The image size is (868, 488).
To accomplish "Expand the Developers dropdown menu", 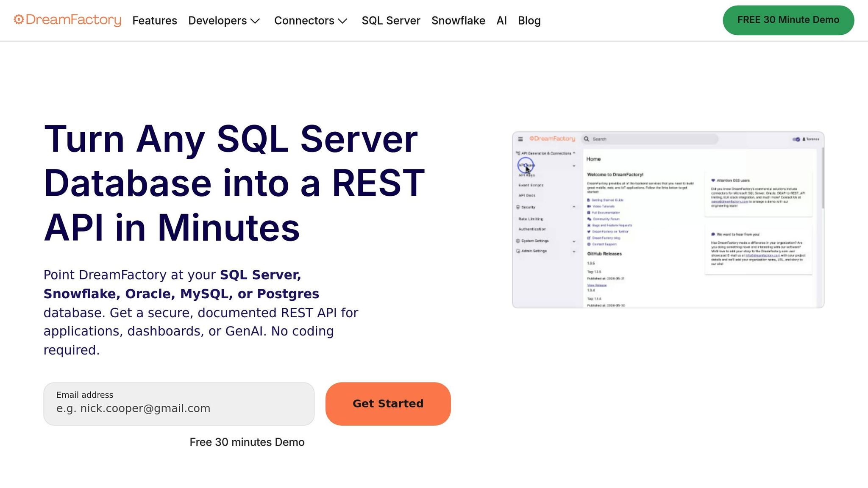I will click(x=224, y=20).
